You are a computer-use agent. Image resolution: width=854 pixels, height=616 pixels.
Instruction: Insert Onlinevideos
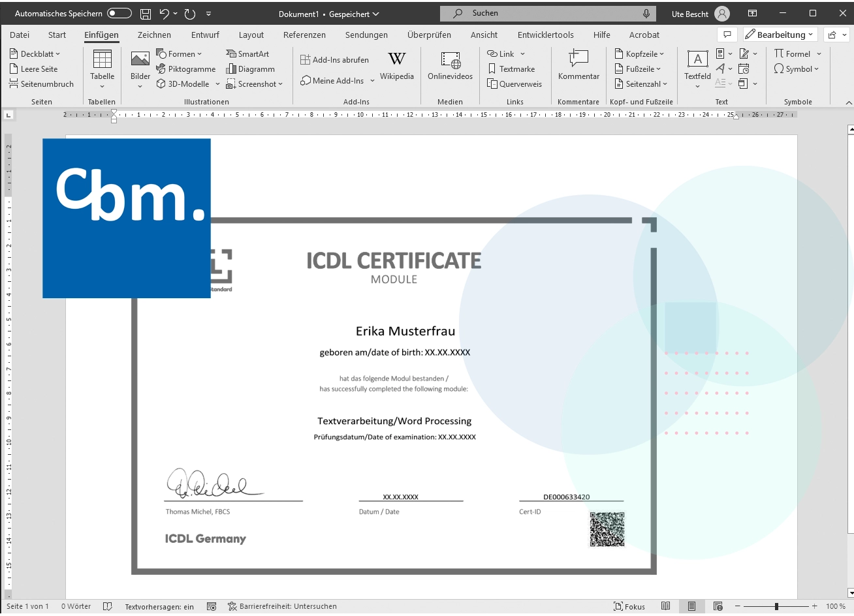(451, 66)
